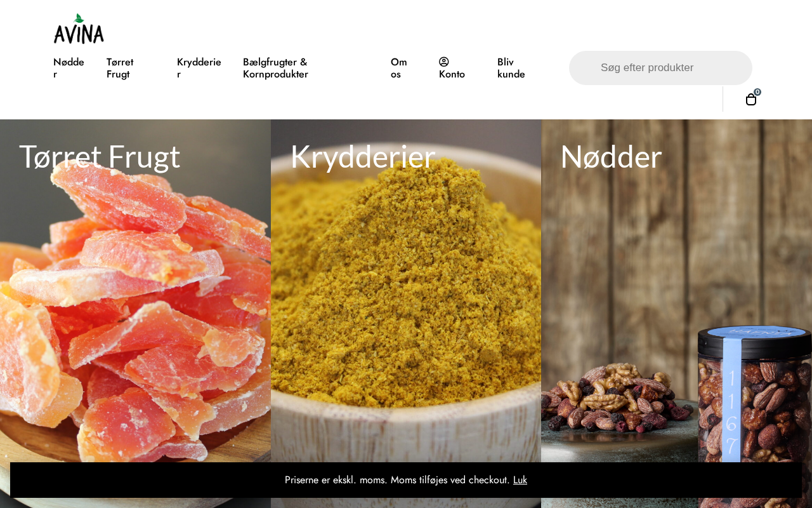The width and height of the screenshot is (812, 508).
Task: Dismiss the moms notice with Luk
Action: tap(520, 480)
